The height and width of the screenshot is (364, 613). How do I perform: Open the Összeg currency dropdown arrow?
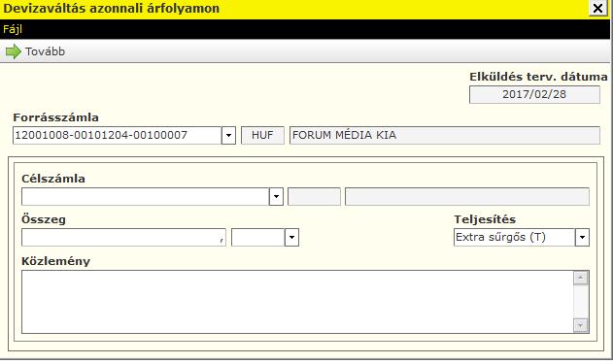[291, 238]
